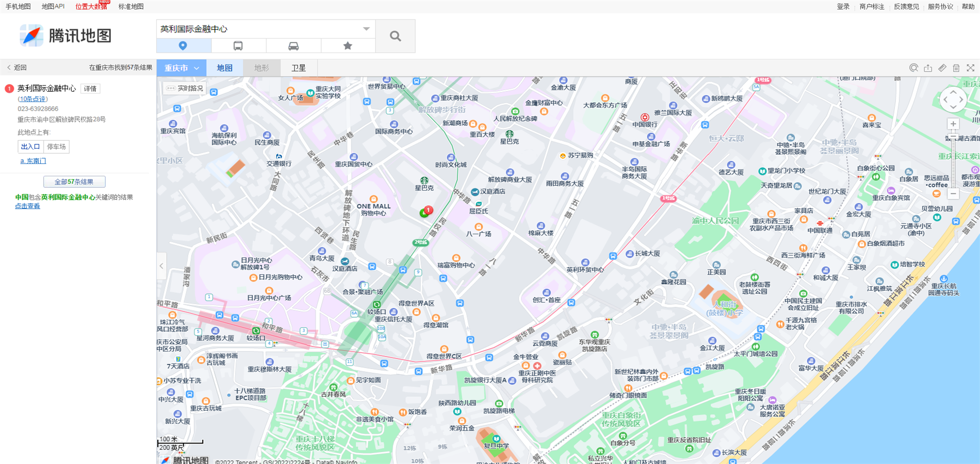This screenshot has width=980, height=464.
Task: Open favorites with the star icon
Action: point(348,46)
